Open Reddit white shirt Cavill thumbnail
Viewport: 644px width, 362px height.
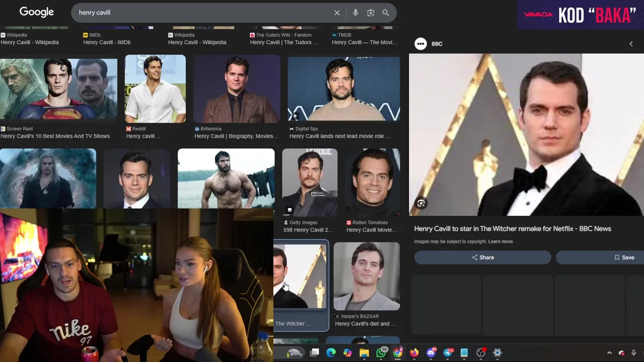pos(155,88)
